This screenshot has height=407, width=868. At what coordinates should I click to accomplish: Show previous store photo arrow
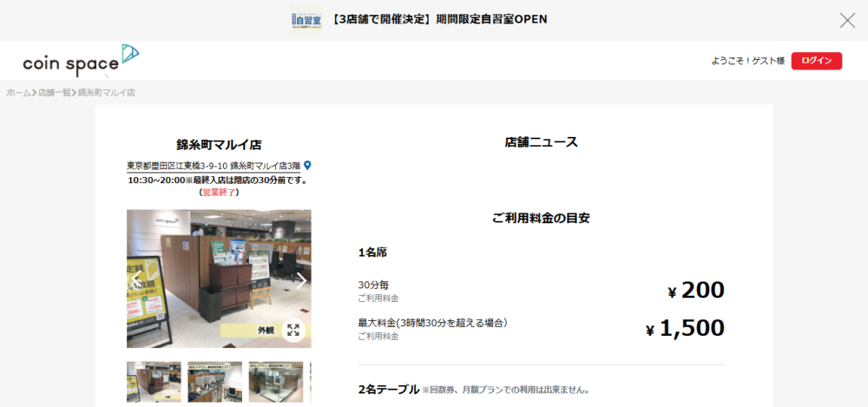(136, 280)
